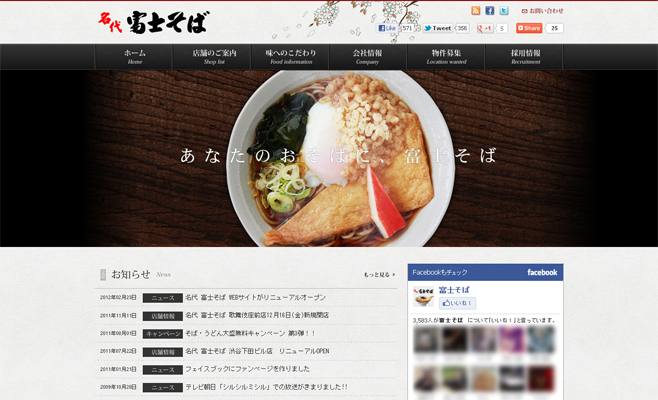Screen dimensions: 658x400
Task: Go to the ホーム Home menu
Action: click(x=134, y=57)
